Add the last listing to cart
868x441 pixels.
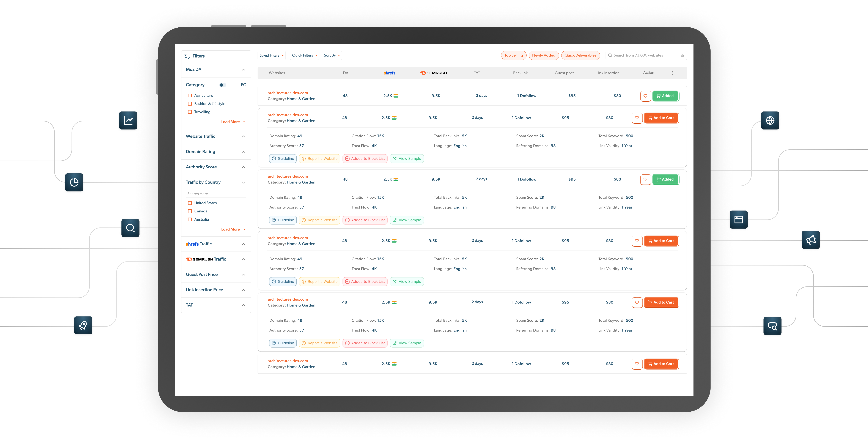pos(661,364)
